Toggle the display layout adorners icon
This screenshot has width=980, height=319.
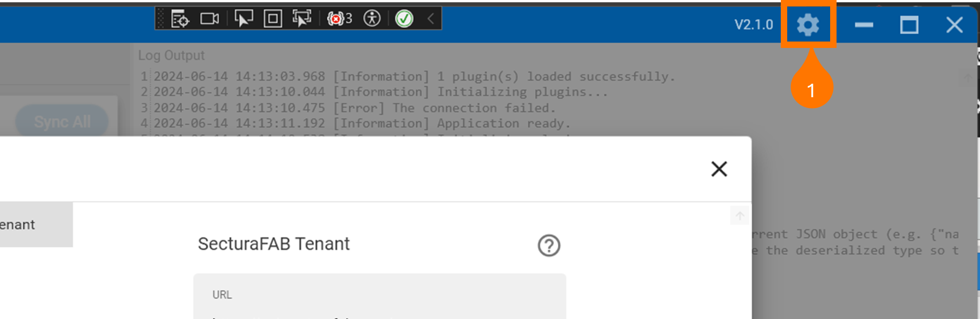(273, 19)
